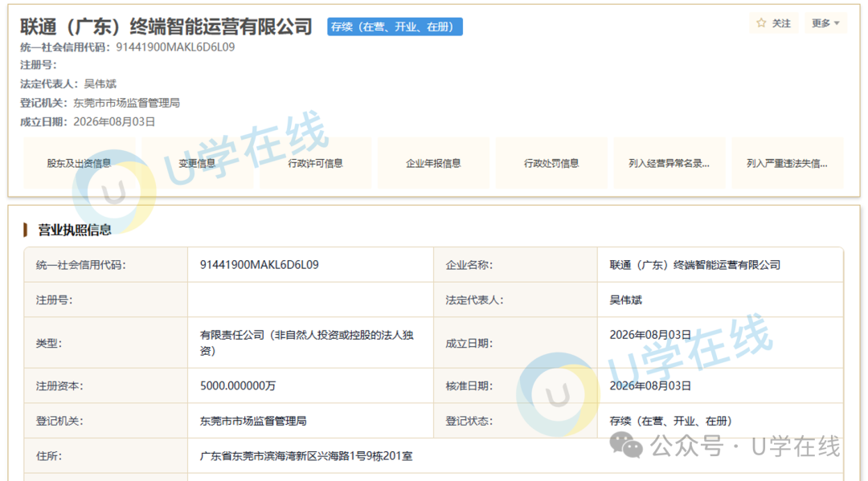Open the 更多 dropdown menu
Screen dimensions: 868x481
pos(825,23)
